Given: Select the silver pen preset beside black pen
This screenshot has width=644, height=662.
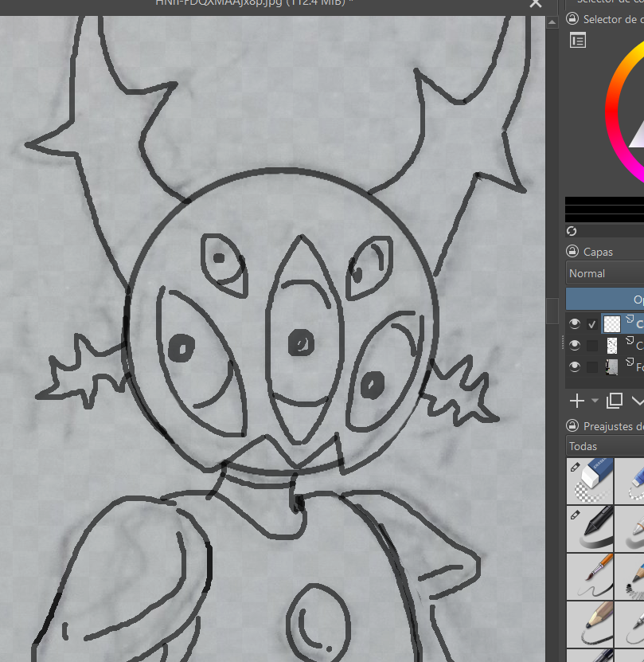Looking at the screenshot, I should (630, 529).
